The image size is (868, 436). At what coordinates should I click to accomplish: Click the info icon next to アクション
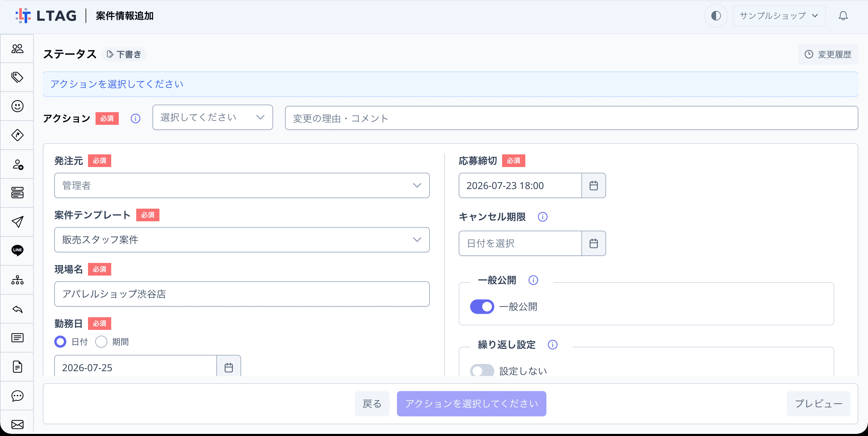tap(135, 118)
